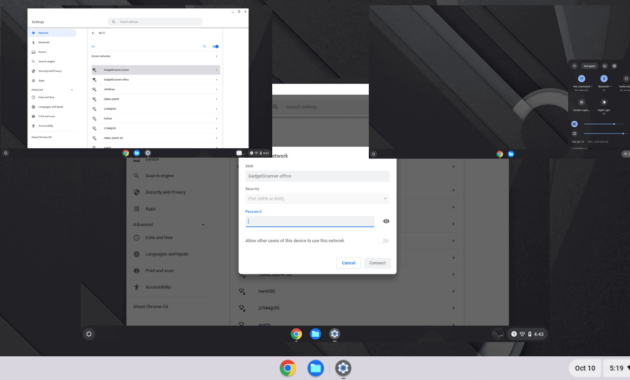
Task: Enable Allow other users to use this network
Action: click(x=384, y=241)
